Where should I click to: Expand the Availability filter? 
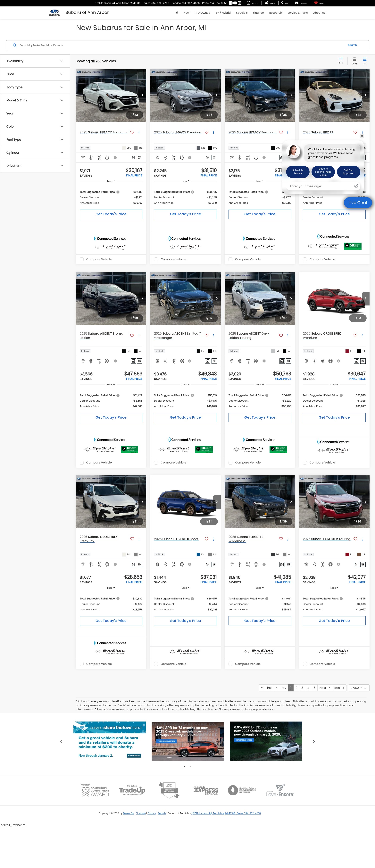click(35, 61)
